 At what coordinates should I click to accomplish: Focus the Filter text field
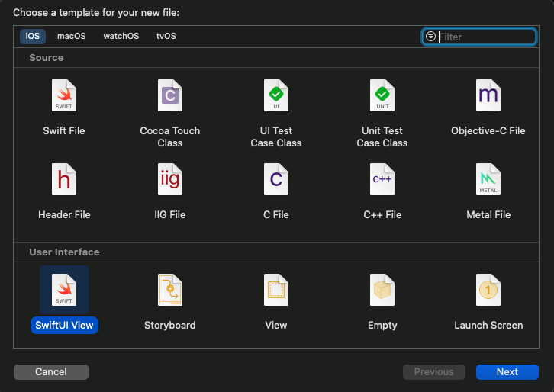coord(478,37)
